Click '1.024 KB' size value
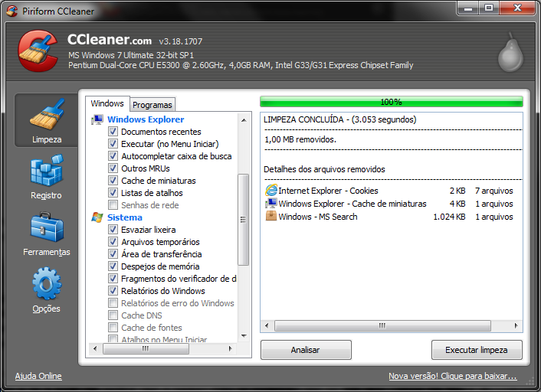Image resolution: width=541 pixels, height=392 pixels. point(449,217)
